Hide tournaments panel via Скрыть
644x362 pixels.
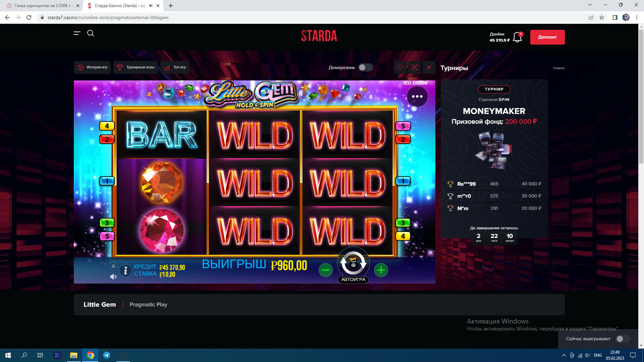point(558,68)
